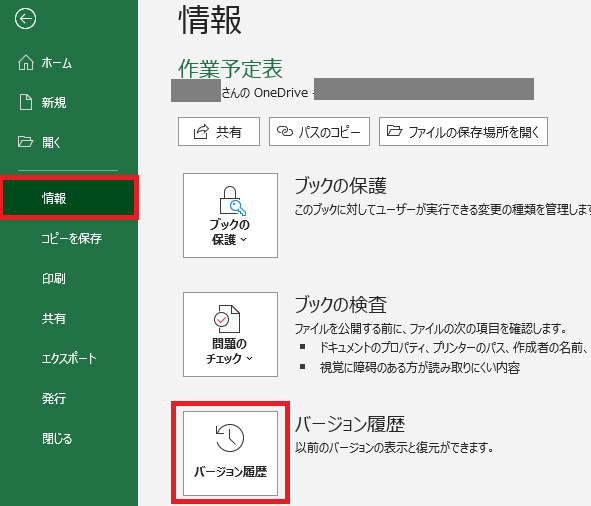The height and width of the screenshot is (506, 591).
Task: Click the link icon on パスのコピー
Action: 285,131
